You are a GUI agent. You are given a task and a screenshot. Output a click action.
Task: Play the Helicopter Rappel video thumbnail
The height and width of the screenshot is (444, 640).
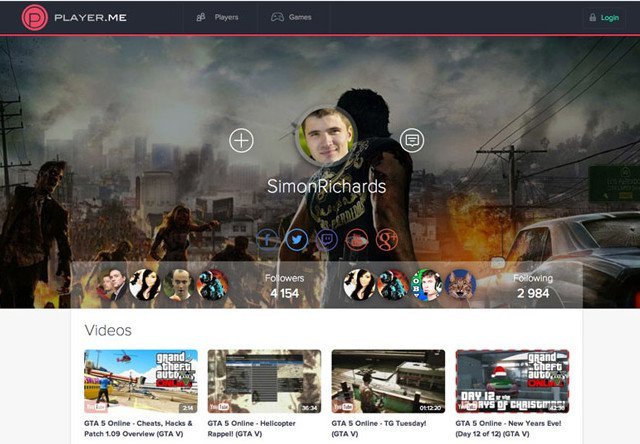(x=264, y=381)
